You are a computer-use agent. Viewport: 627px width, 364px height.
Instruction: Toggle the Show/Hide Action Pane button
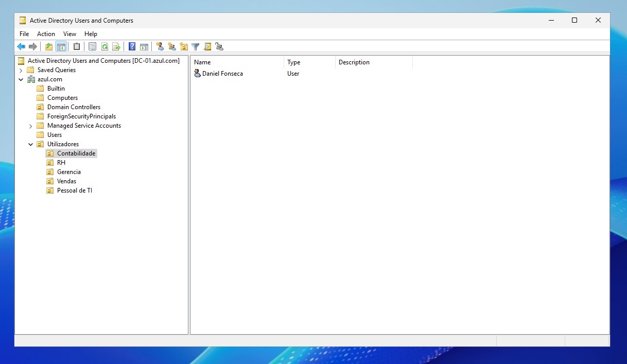pyautogui.click(x=144, y=47)
